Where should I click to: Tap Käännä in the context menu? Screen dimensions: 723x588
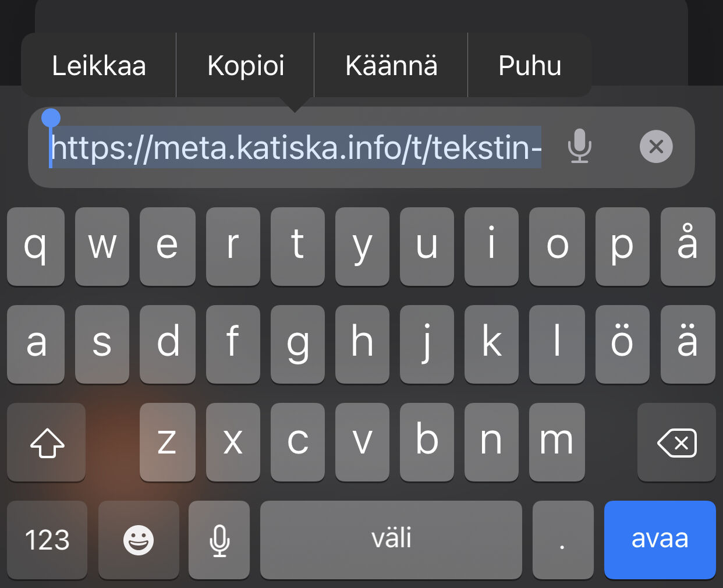click(391, 65)
